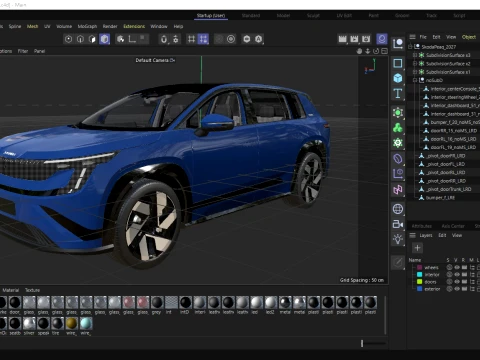Image resolution: width=480 pixels, height=360 pixels.
Task: Open the Mesh menu
Action: pyautogui.click(x=32, y=26)
